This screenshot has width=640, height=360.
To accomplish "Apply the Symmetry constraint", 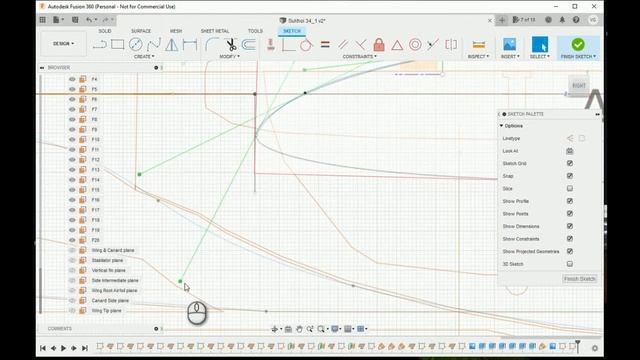I will coord(451,44).
